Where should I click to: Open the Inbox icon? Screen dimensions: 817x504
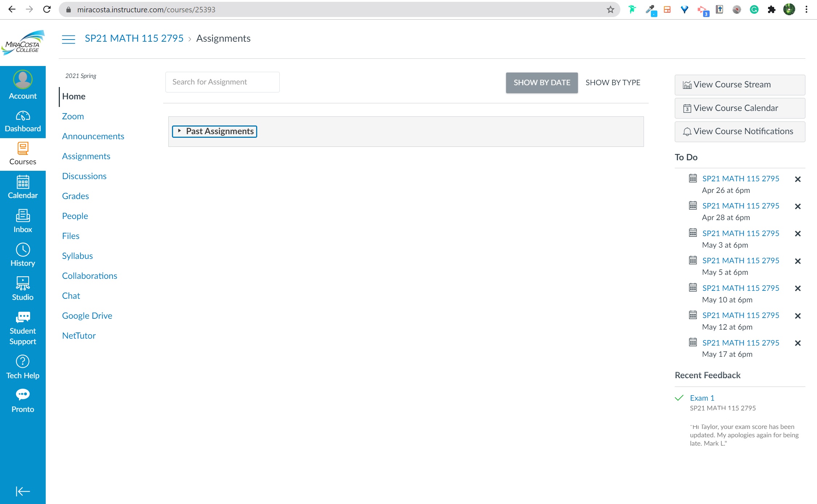(x=22, y=221)
